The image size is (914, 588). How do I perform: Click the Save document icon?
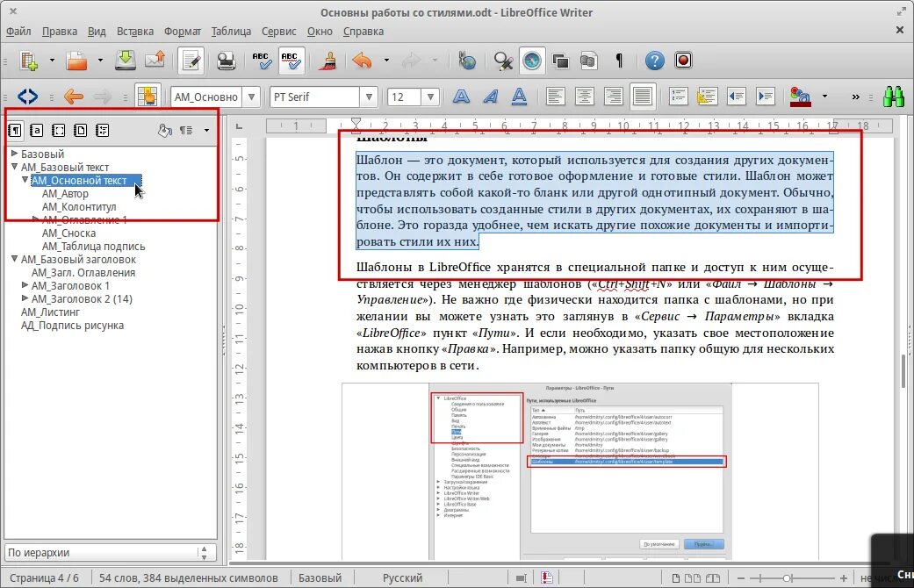(x=125, y=61)
